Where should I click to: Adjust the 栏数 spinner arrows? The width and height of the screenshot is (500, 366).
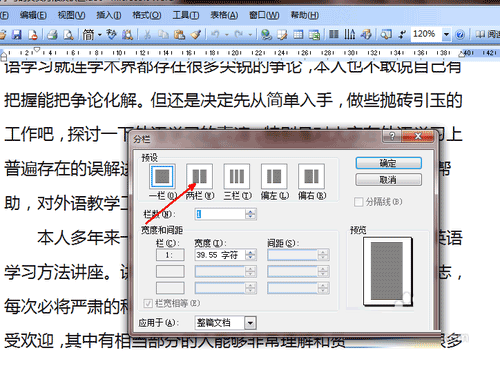[251, 214]
